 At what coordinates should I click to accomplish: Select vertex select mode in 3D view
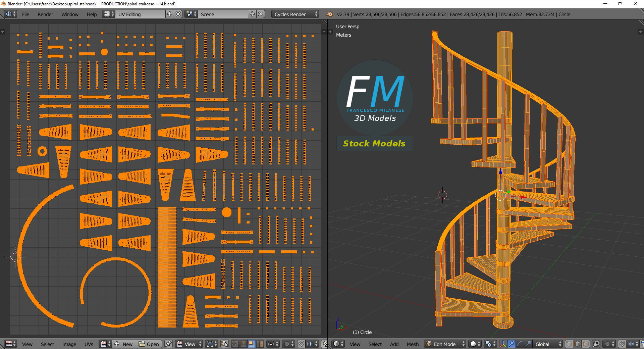click(x=569, y=344)
